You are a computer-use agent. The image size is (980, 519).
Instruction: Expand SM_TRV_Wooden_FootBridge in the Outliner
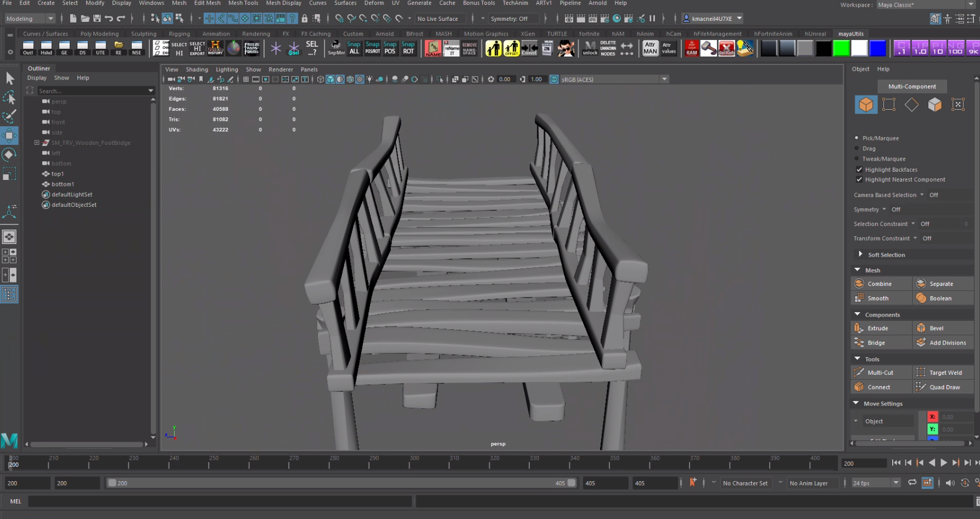[x=38, y=143]
